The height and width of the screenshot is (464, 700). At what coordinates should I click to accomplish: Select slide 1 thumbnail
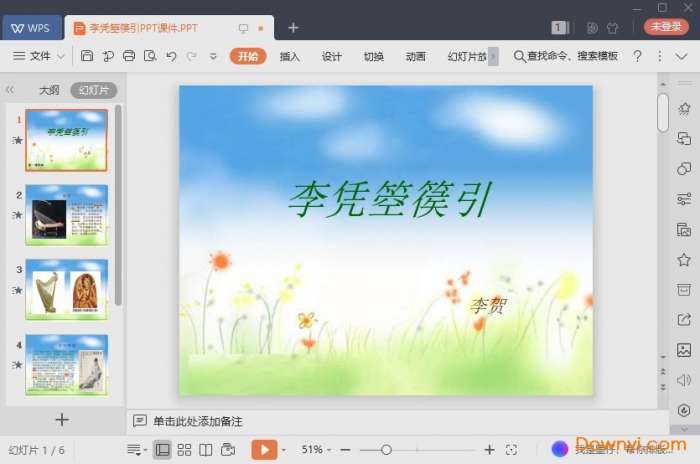point(67,140)
